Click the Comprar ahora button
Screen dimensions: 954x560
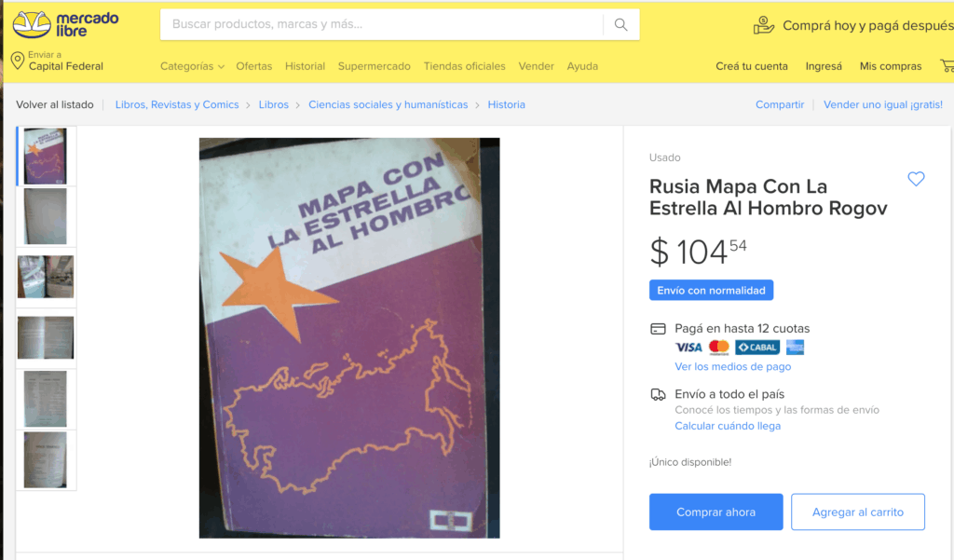(715, 512)
